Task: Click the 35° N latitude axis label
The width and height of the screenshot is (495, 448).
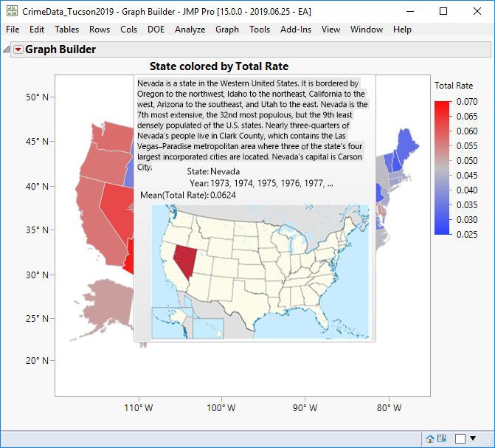Action: click(37, 230)
